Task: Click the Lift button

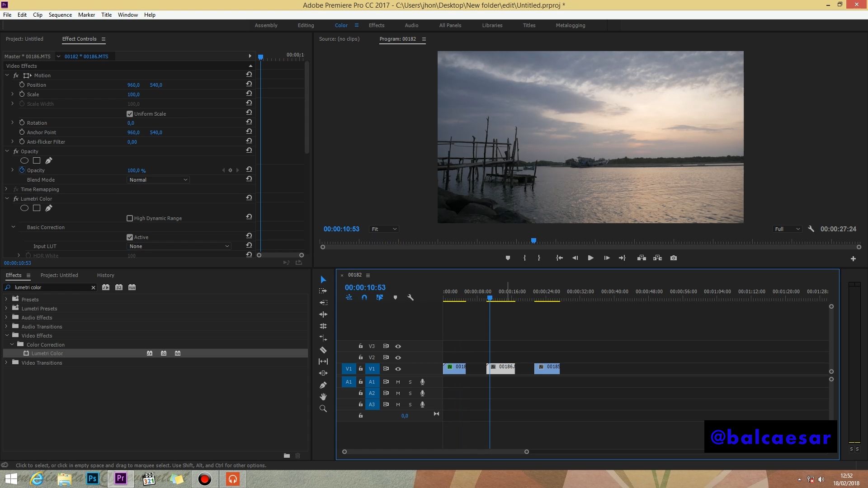Action: (642, 258)
